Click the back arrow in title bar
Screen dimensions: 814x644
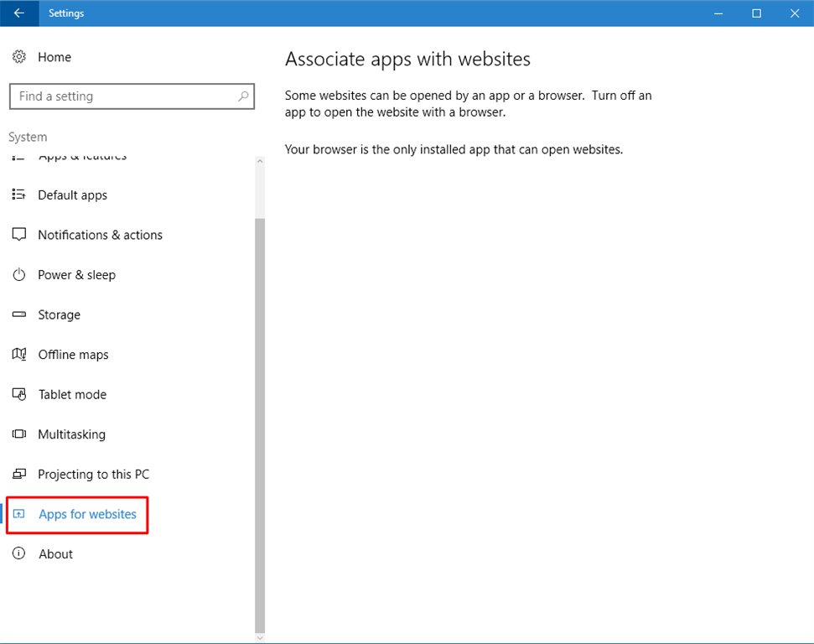click(x=18, y=13)
